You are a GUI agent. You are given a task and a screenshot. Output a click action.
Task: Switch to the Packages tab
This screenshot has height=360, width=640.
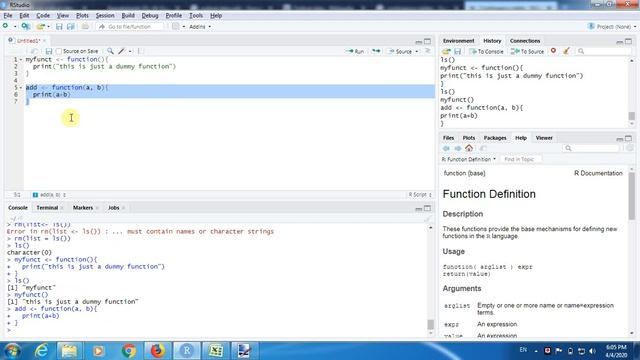tap(495, 138)
